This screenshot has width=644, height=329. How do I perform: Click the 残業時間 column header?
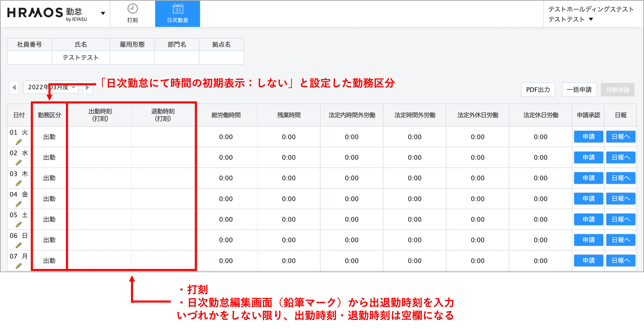[289, 115]
